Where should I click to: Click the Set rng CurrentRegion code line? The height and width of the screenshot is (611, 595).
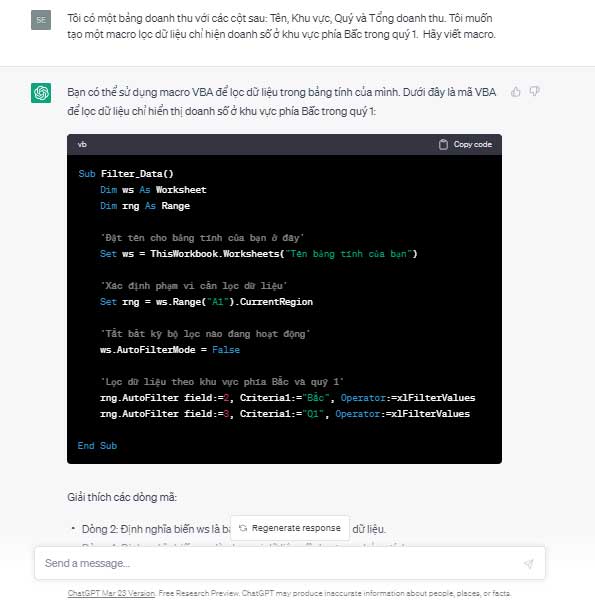206,302
